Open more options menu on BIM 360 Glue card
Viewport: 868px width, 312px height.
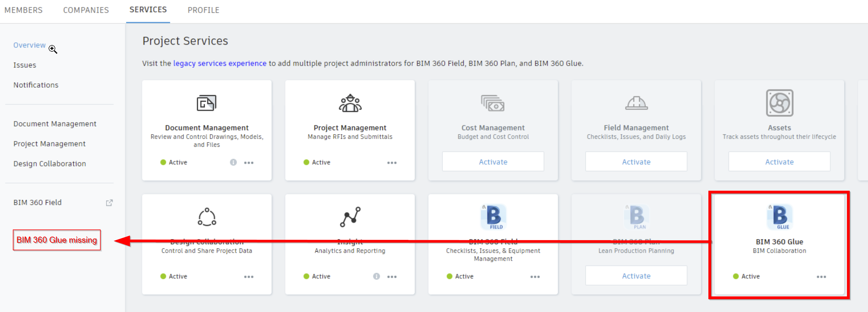tap(821, 277)
